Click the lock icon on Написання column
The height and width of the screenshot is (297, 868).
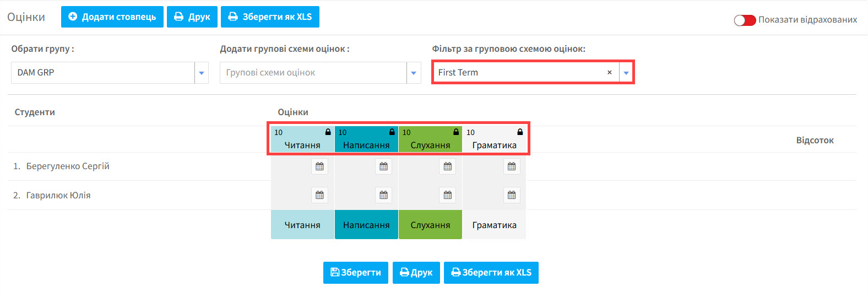(x=392, y=132)
